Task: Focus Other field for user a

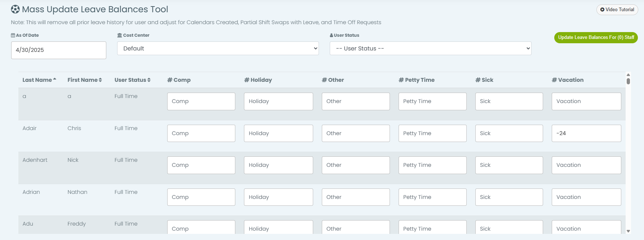Action: click(356, 101)
